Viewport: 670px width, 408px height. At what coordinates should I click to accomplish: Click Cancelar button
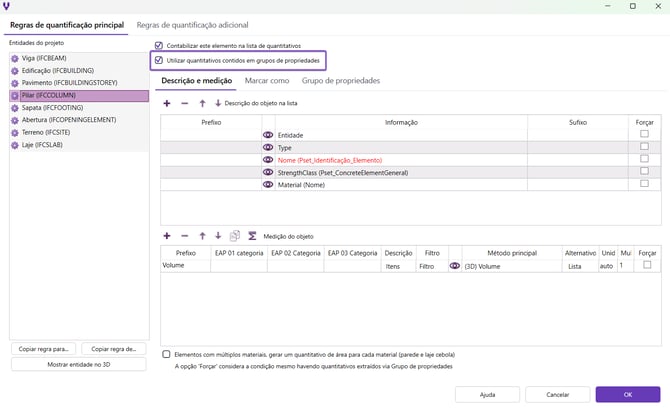[x=558, y=395]
